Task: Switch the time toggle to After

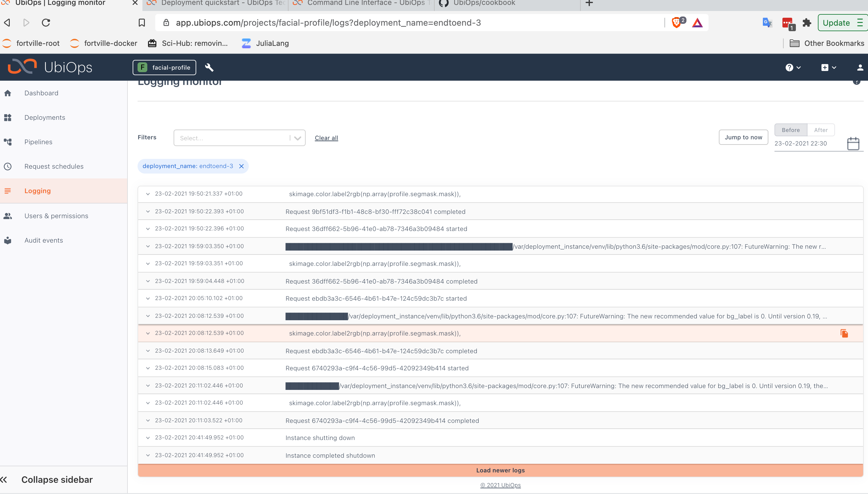Action: point(820,130)
